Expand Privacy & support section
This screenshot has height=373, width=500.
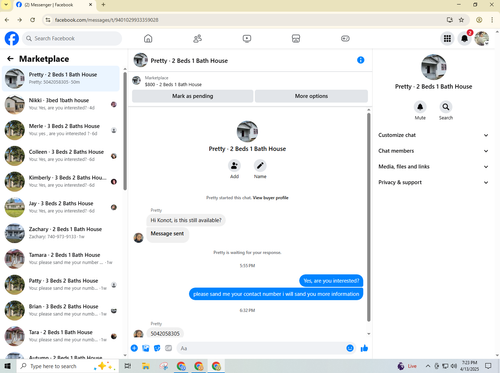433,182
